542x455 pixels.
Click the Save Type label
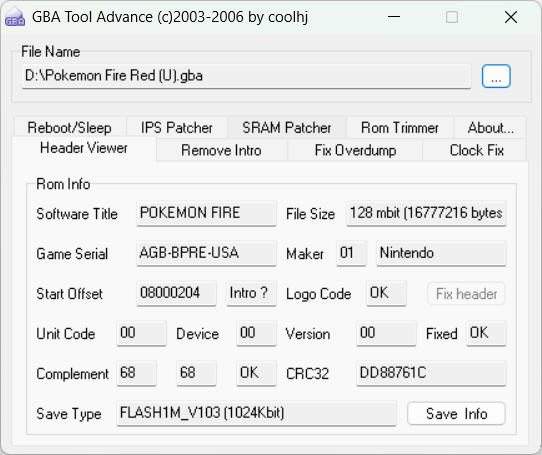tap(69, 414)
